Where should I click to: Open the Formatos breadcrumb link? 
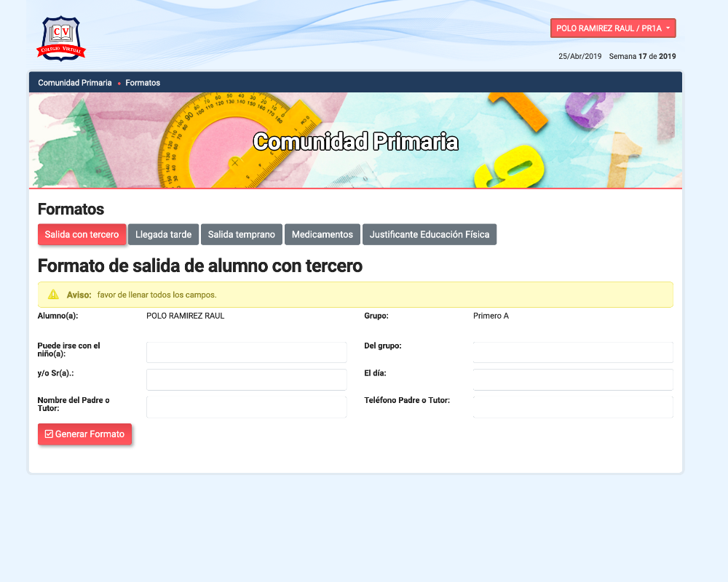[143, 83]
